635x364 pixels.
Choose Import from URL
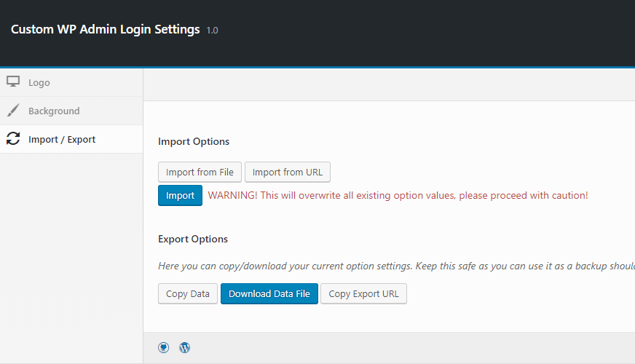(288, 172)
